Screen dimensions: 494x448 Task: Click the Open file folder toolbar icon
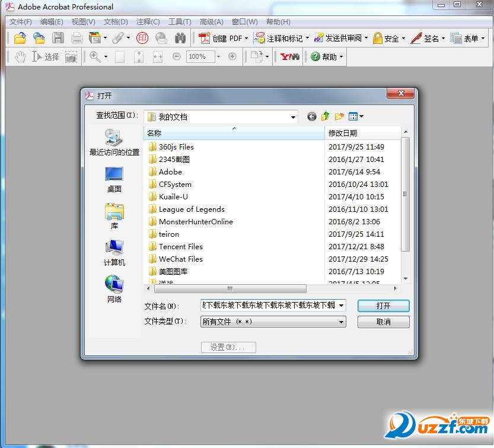point(20,38)
